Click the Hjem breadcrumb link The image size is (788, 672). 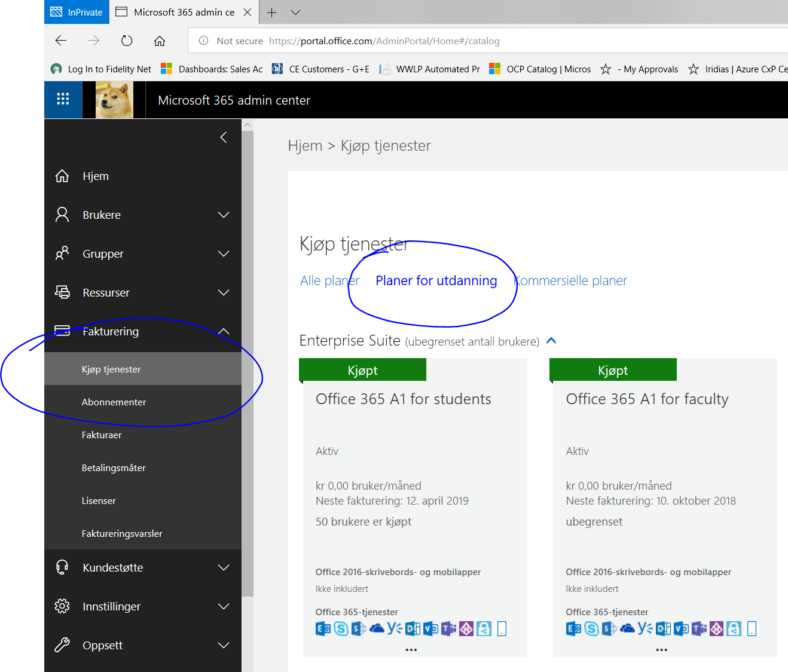coord(305,146)
